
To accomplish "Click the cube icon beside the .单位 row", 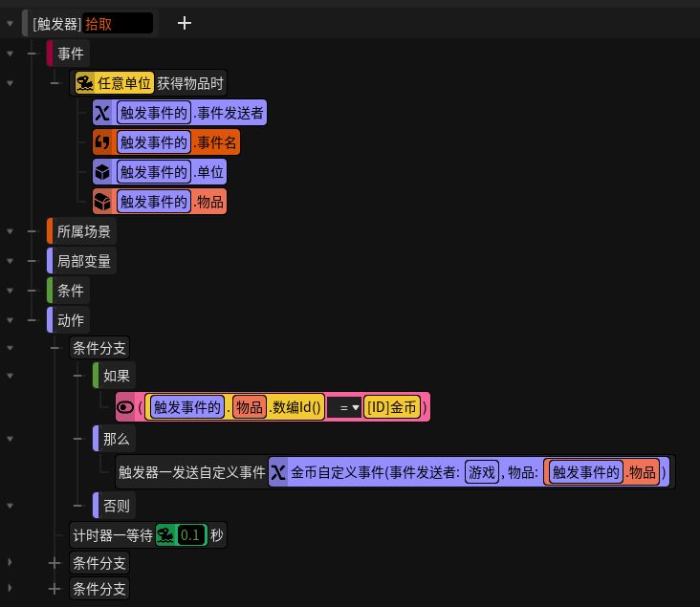I will pyautogui.click(x=102, y=172).
